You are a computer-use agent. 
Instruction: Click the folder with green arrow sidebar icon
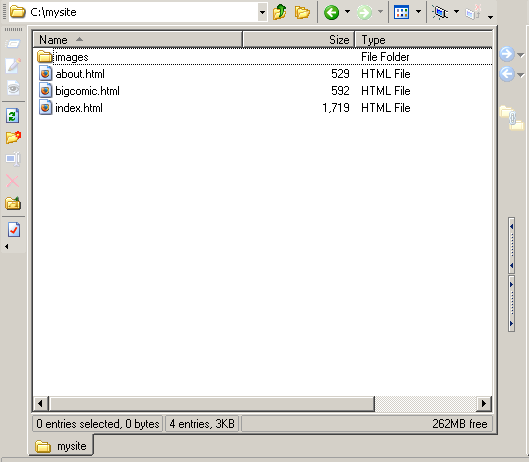point(13,203)
